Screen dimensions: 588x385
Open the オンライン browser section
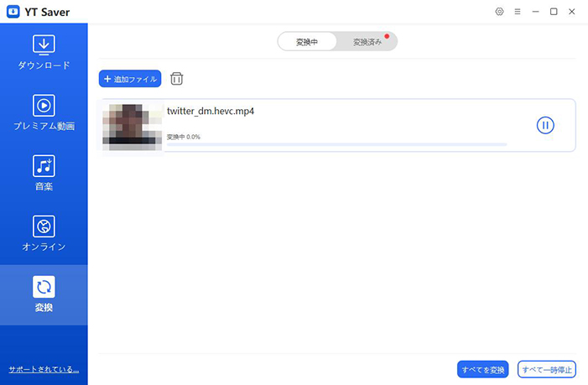pyautogui.click(x=44, y=233)
